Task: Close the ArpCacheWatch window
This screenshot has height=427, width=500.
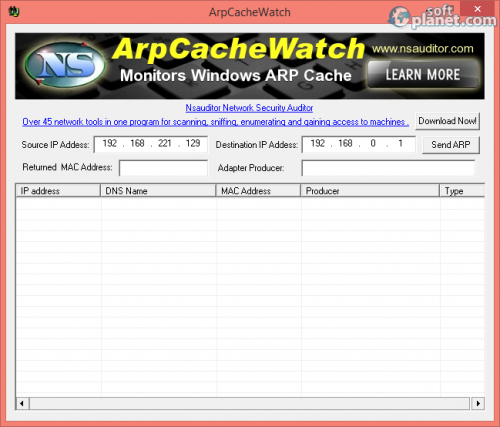Action: (477, 9)
